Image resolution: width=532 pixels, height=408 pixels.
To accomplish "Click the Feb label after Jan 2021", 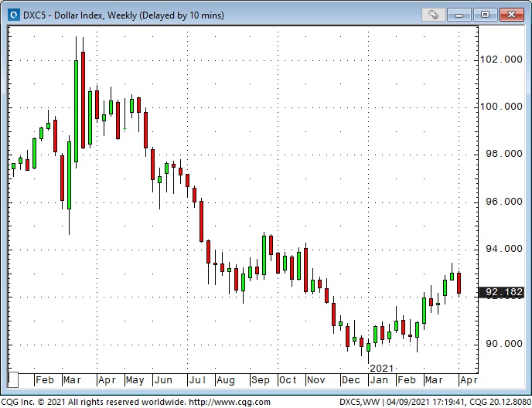I will 407,380.
